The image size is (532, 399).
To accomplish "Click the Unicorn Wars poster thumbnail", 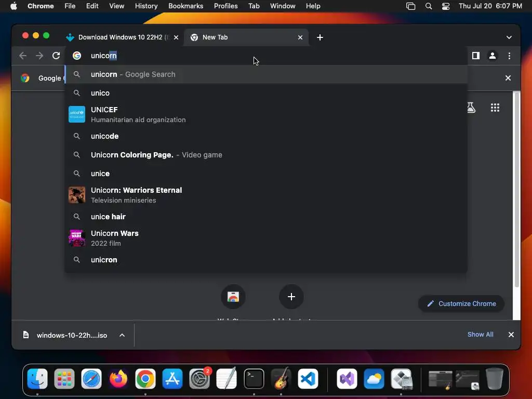I will (77, 238).
